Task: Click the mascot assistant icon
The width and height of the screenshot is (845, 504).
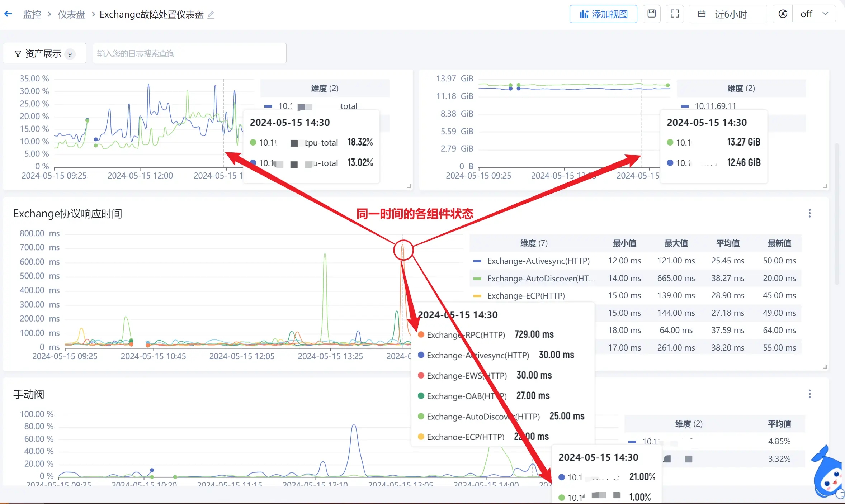Action: point(828,472)
